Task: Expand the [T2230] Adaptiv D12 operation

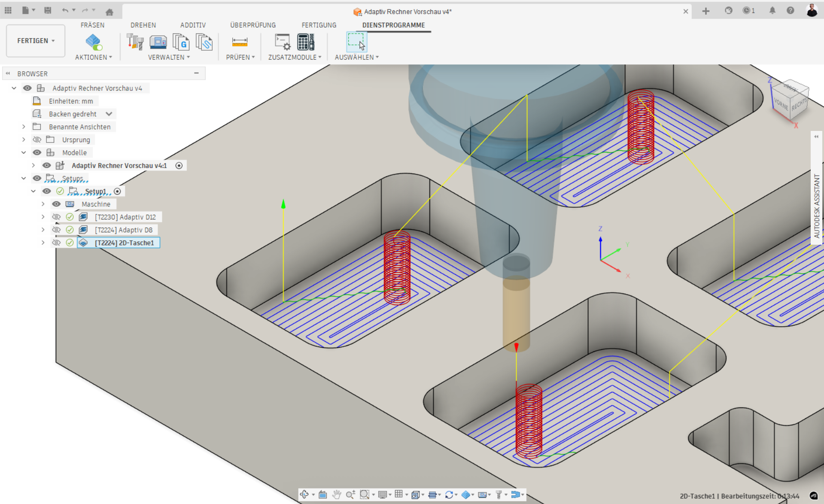Action: click(x=43, y=217)
